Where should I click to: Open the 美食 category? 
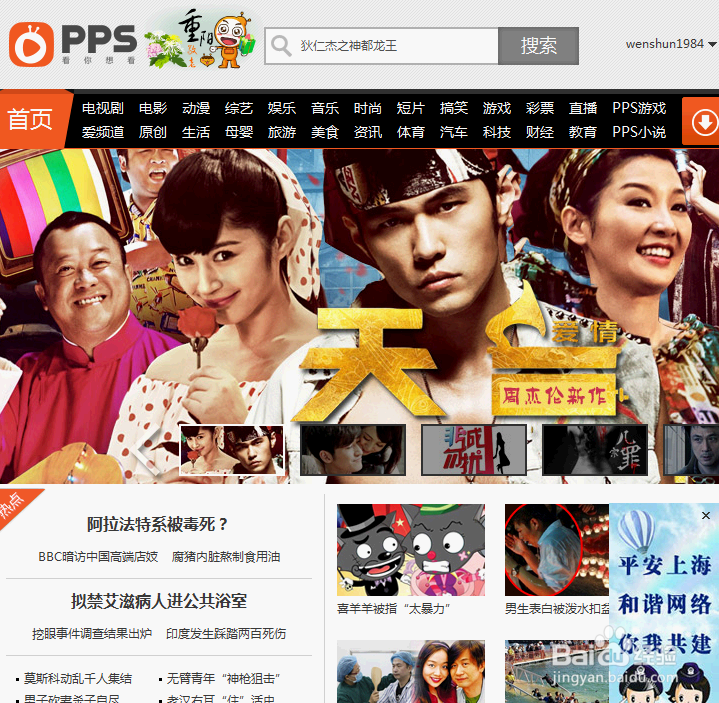pyautogui.click(x=325, y=132)
